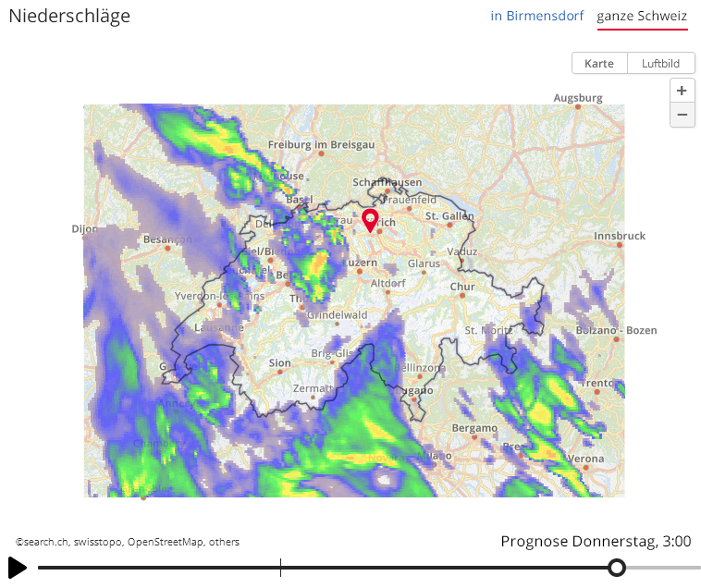701x588 pixels.
Task: Click the St. Gallen city label
Action: (449, 216)
